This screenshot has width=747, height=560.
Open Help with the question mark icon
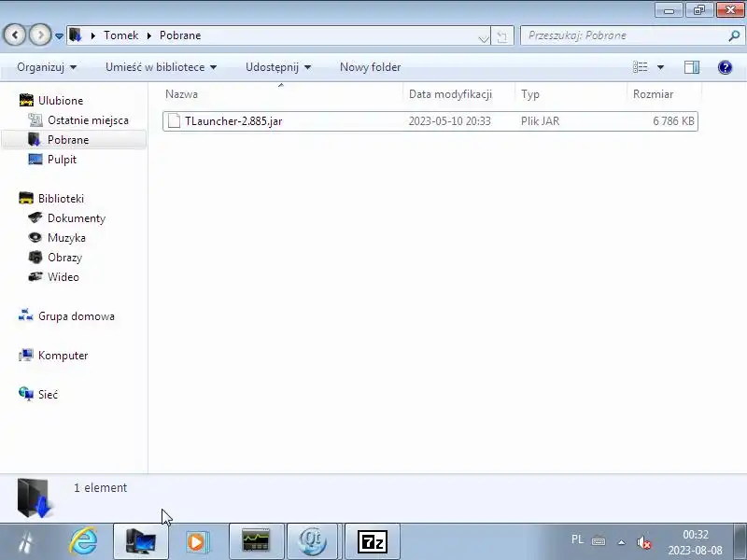tap(725, 67)
